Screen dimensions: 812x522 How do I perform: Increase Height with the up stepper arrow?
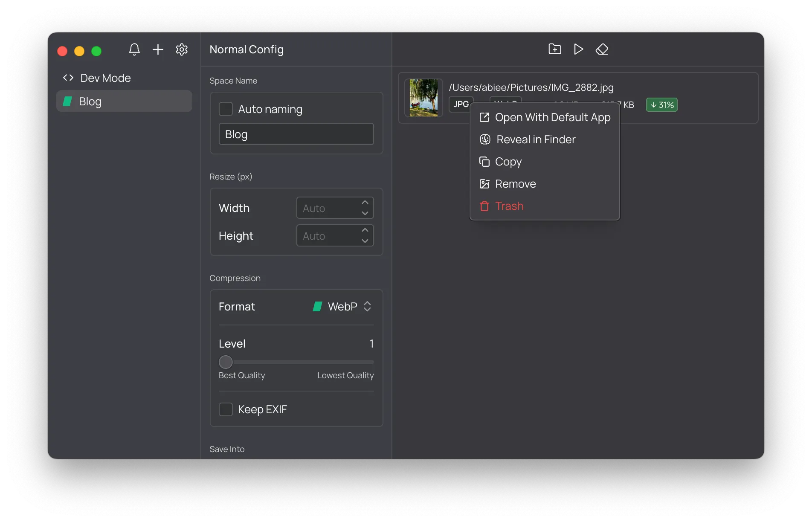tap(365, 230)
